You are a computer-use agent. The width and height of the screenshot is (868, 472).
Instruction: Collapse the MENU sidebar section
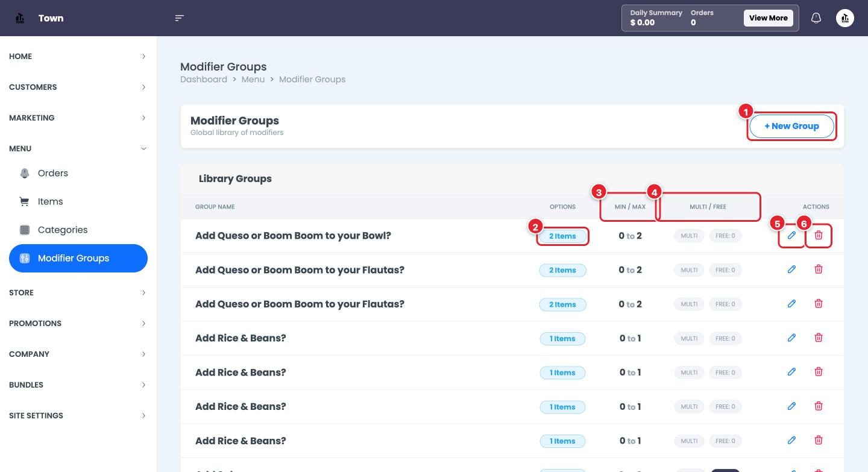point(78,148)
